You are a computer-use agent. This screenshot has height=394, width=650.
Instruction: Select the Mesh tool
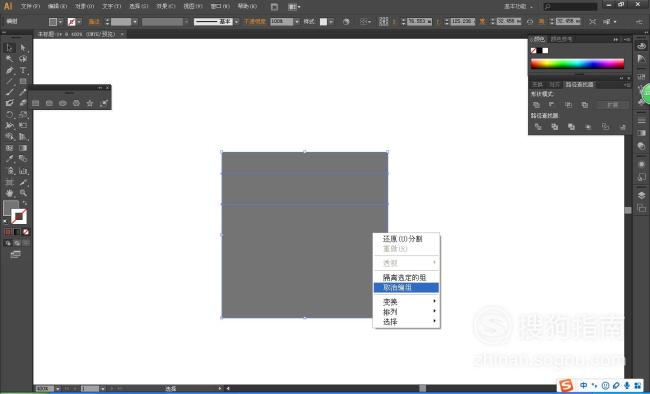(x=9, y=148)
